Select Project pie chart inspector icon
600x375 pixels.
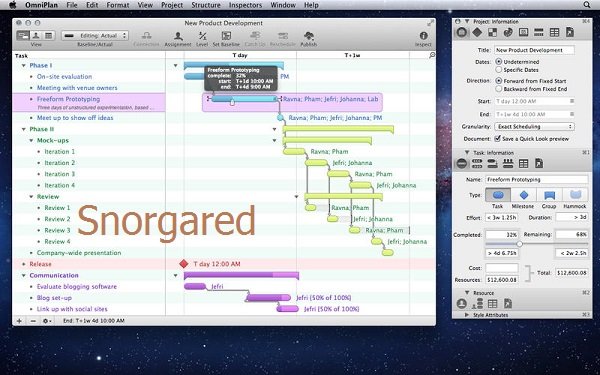click(508, 33)
